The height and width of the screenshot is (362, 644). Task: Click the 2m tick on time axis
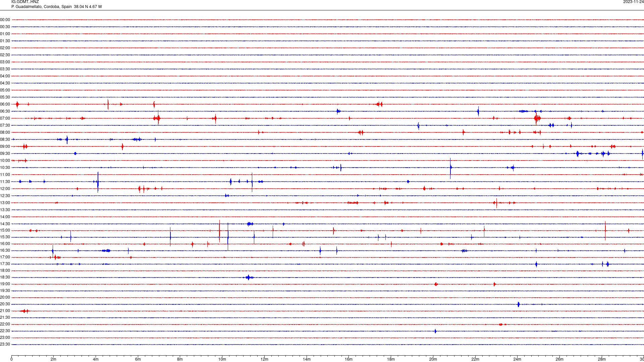click(54, 359)
